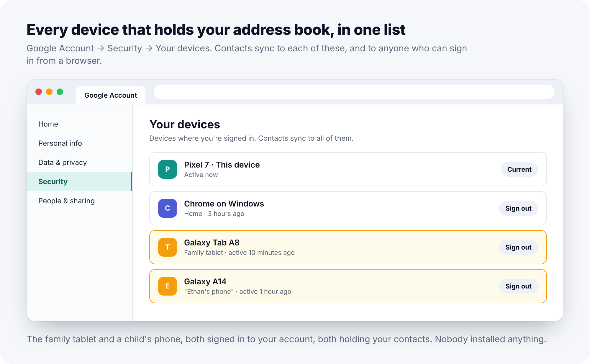The width and height of the screenshot is (590, 364).
Task: Click the blue C icon for Chrome on Windows
Action: (x=168, y=208)
